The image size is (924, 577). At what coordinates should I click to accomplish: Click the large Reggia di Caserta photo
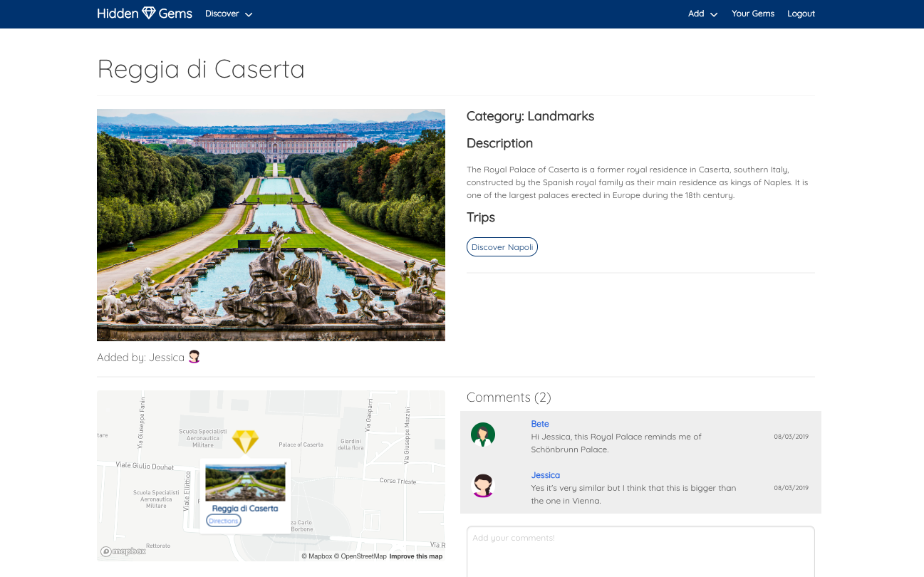click(271, 224)
